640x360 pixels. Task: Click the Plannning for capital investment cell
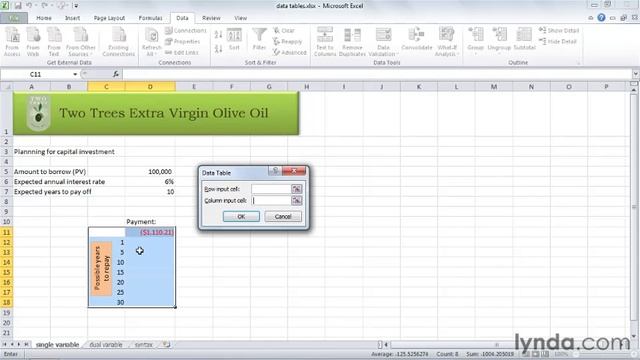[x=64, y=152]
